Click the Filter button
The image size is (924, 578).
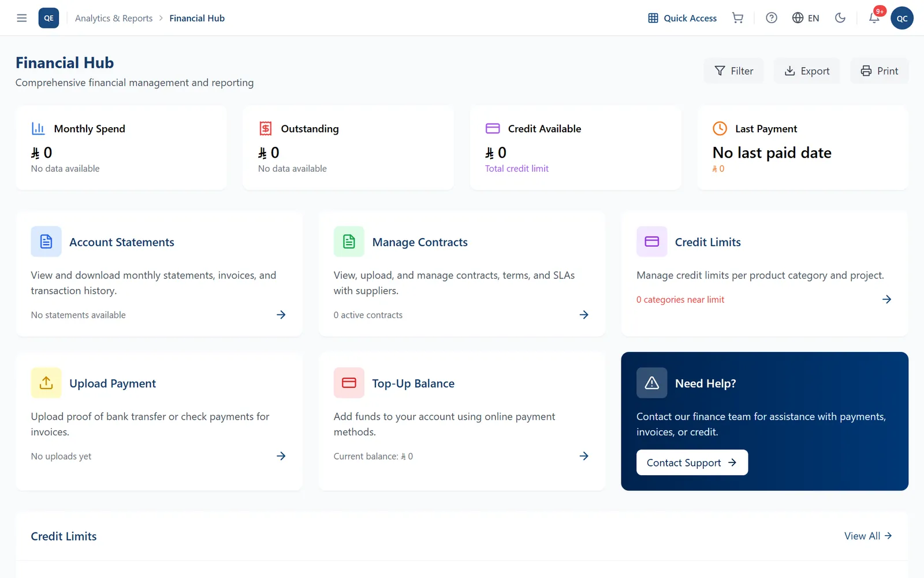click(x=733, y=71)
